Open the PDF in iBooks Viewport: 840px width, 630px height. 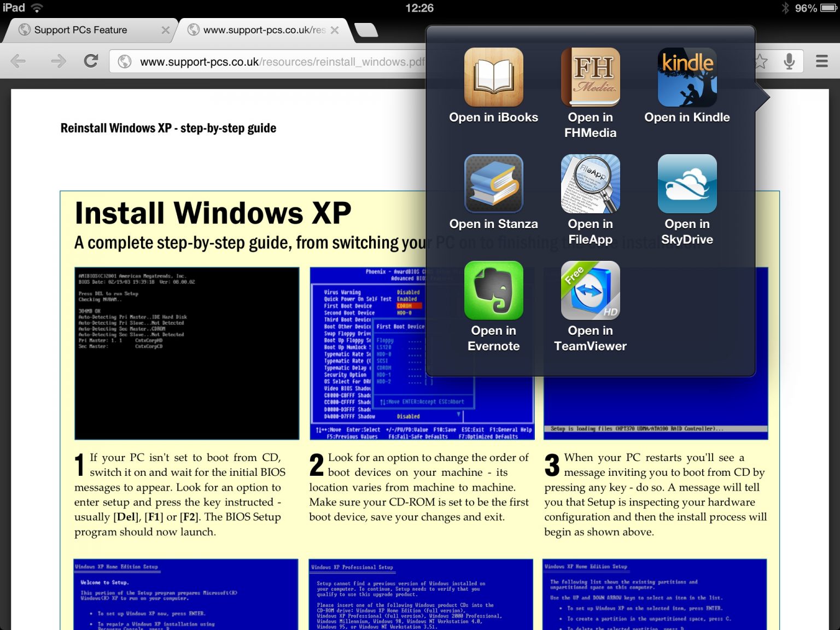(x=493, y=86)
